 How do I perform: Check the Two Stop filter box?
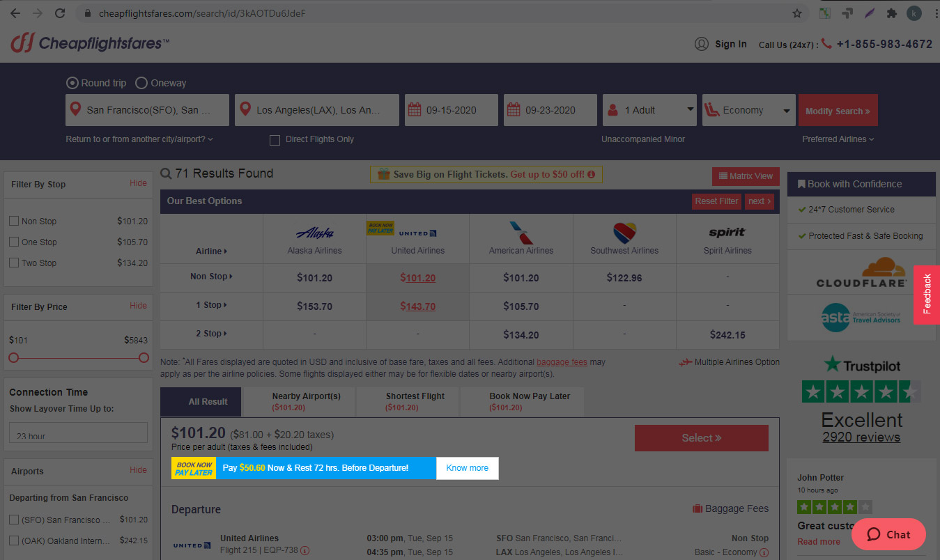14,263
